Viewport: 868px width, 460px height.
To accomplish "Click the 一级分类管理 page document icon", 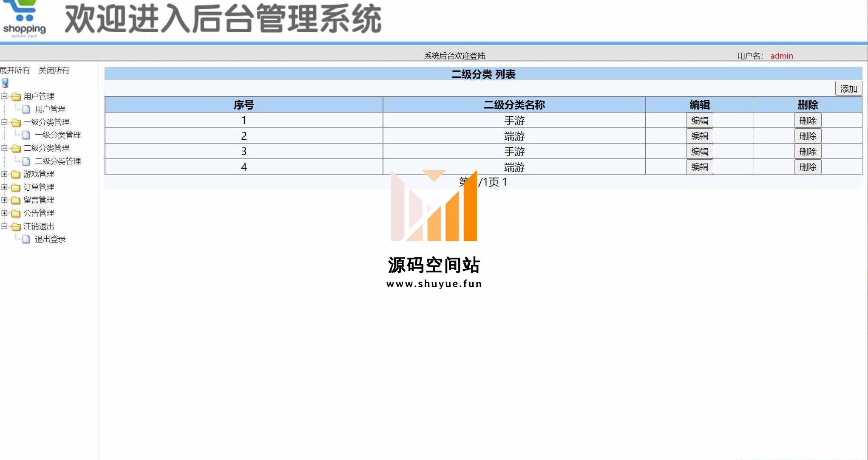I will pyautogui.click(x=26, y=135).
